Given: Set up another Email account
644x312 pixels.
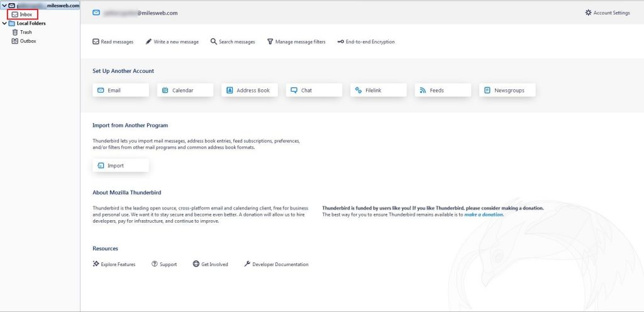Looking at the screenshot, I should [x=121, y=91].
